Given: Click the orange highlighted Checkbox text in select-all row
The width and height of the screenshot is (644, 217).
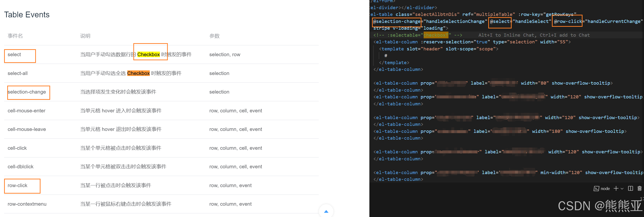Looking at the screenshot, I should [138, 73].
